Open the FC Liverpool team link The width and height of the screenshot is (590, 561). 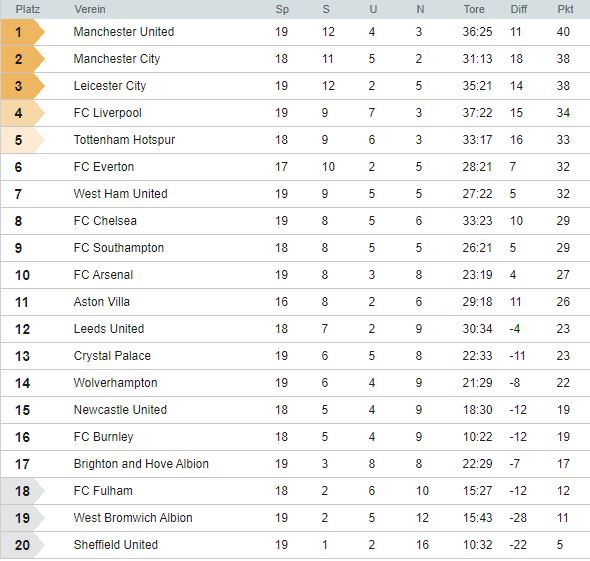click(x=108, y=113)
